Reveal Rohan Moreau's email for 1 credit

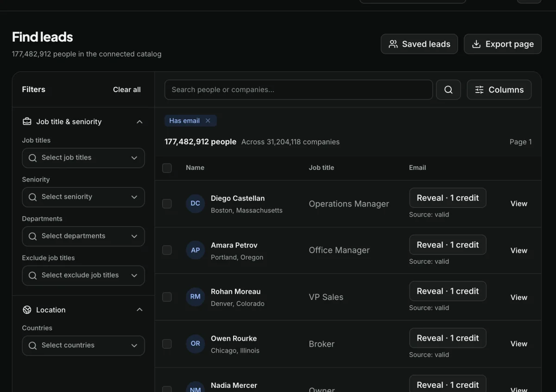448,291
